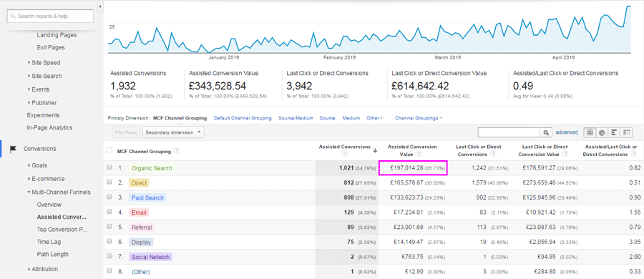Open the Channel Groupings dropdown
The width and height of the screenshot is (644, 279).
pos(419,118)
